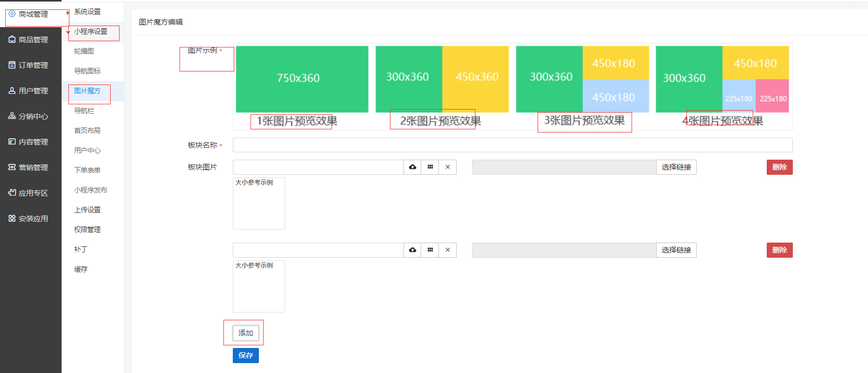This screenshot has width=868, height=373.
Task: Click the 商城管理 gear icon in sidebar
Action: [12, 14]
